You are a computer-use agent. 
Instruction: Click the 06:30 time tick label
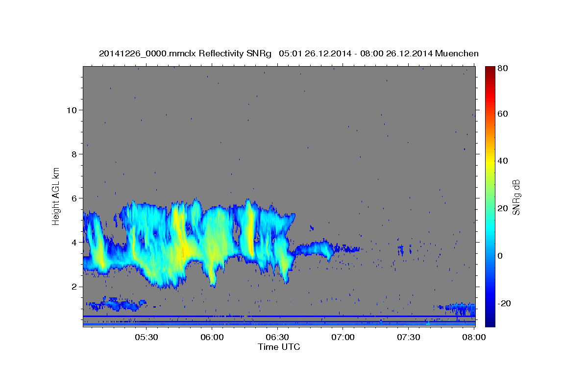pos(277,338)
